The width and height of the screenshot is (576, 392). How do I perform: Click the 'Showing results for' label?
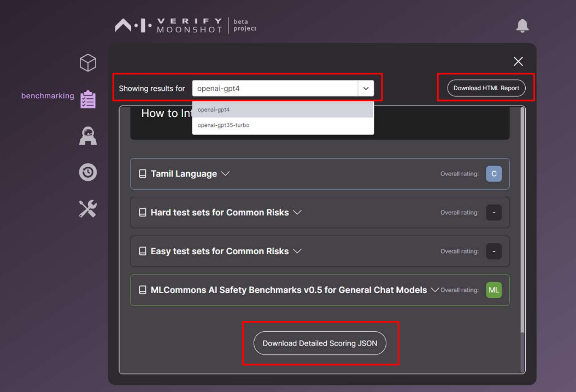152,89
